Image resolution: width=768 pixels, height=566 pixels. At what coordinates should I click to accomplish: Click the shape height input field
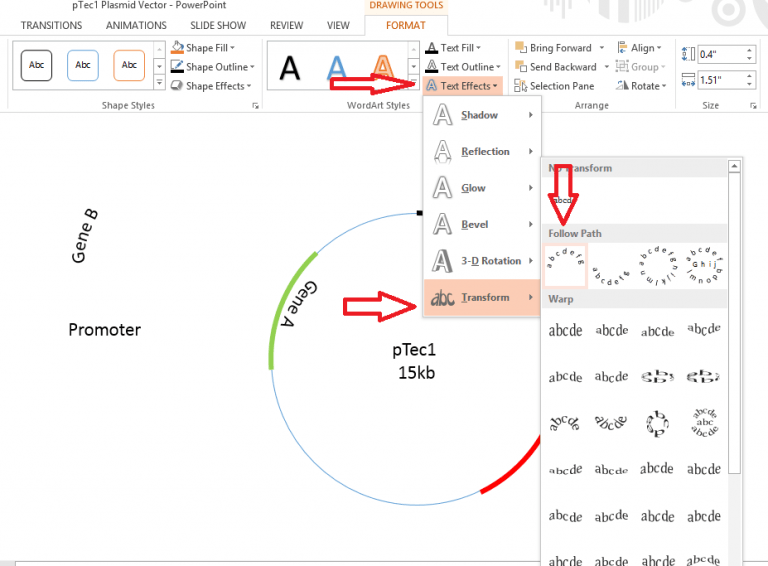pyautogui.click(x=712, y=54)
